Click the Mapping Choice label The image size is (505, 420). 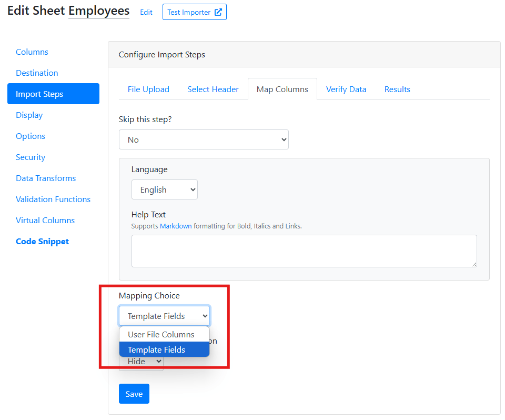tap(149, 296)
